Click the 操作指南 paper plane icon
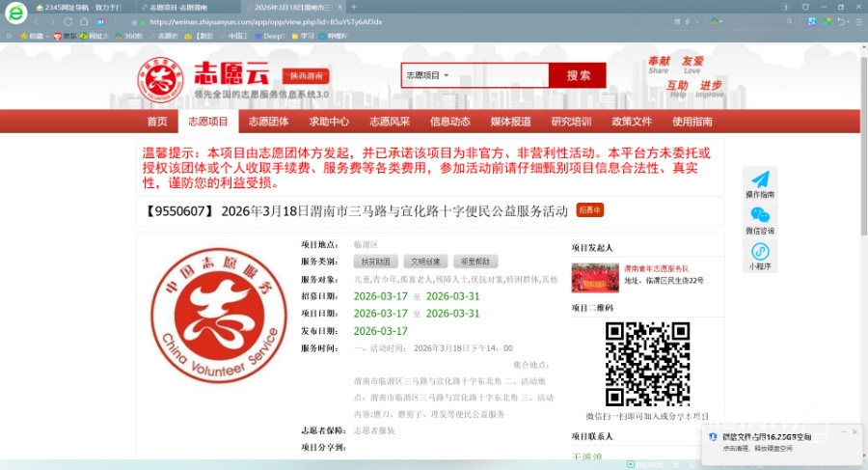 760,180
